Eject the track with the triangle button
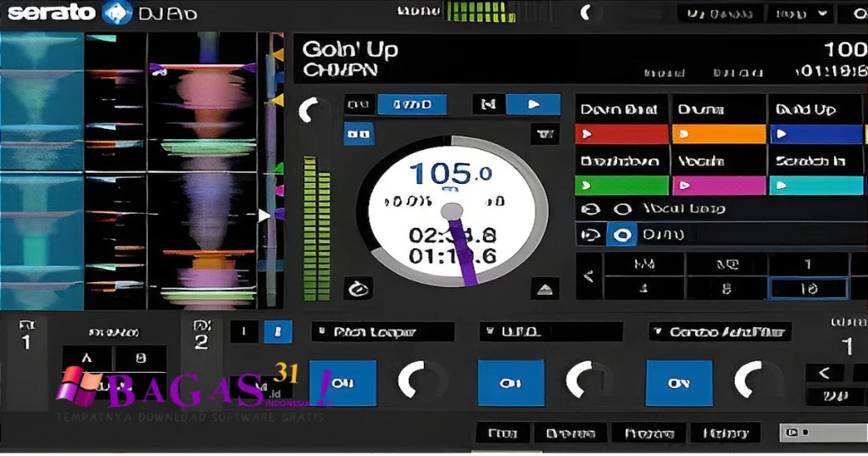The height and width of the screenshot is (456, 868). coord(545,288)
